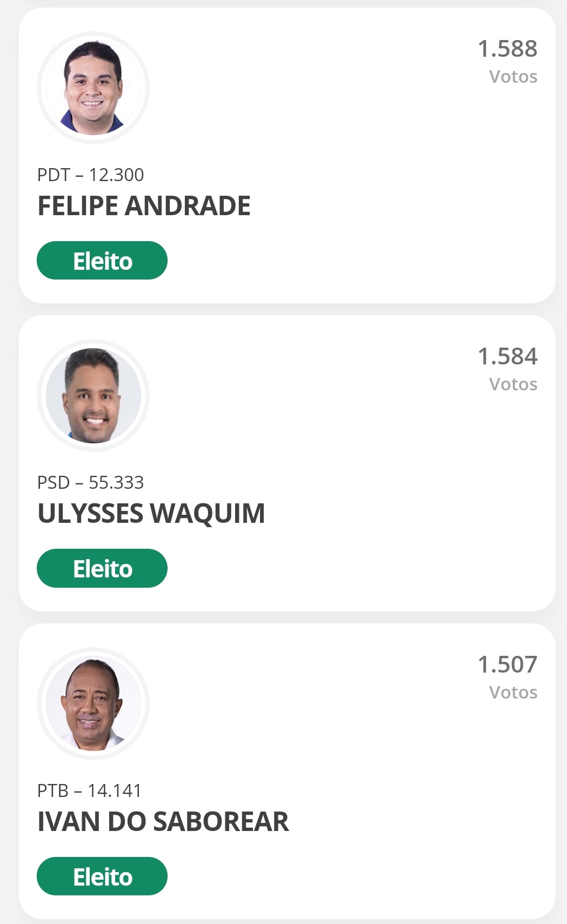Select the PTB party abbreviation

coord(53,791)
